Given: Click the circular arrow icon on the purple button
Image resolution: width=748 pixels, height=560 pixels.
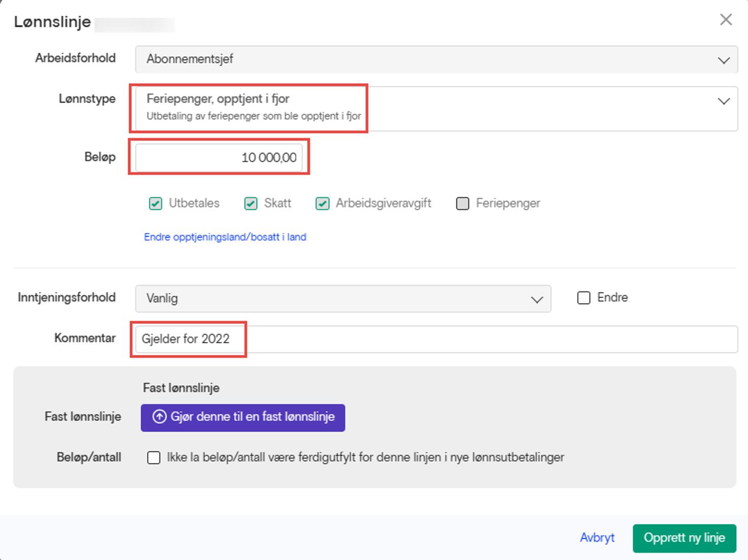Looking at the screenshot, I should 159,417.
